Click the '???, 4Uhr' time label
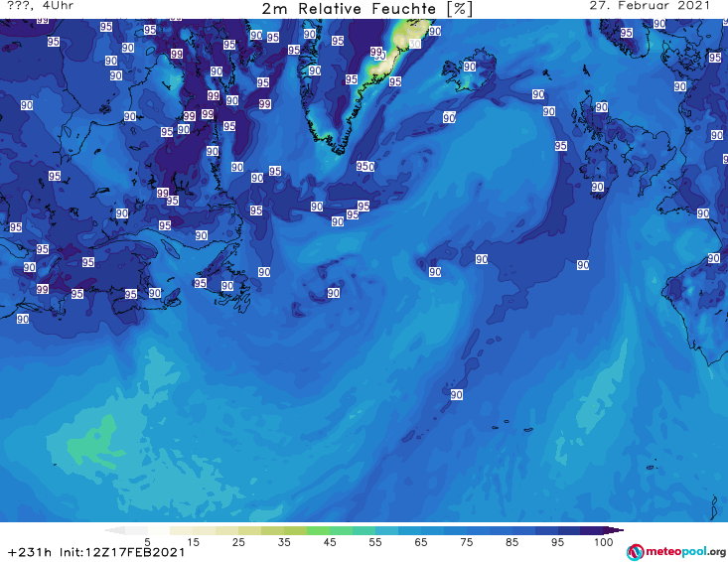This screenshot has width=728, height=562. pos(41,6)
